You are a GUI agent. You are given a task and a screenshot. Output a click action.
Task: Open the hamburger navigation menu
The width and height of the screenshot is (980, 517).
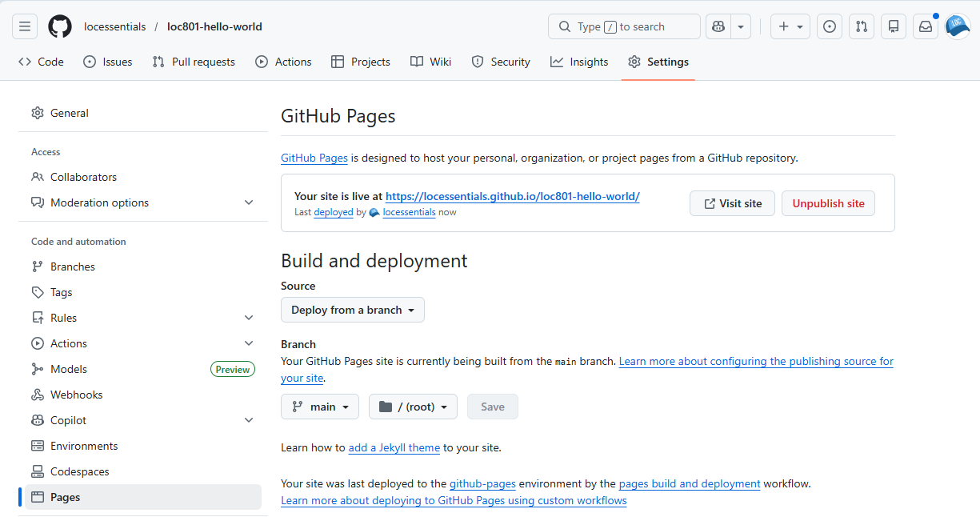click(24, 26)
